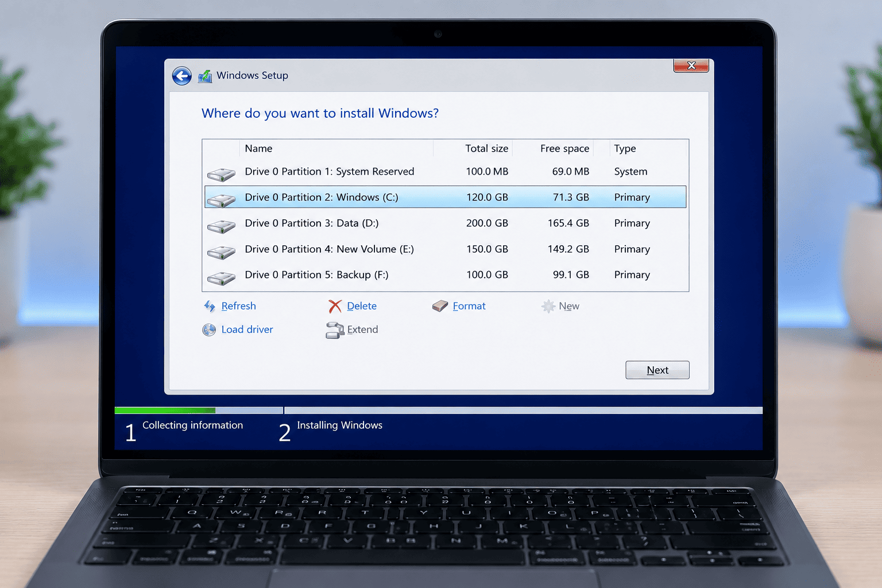Image resolution: width=882 pixels, height=588 pixels.
Task: Click the Installing Windows step label
Action: pyautogui.click(x=339, y=425)
